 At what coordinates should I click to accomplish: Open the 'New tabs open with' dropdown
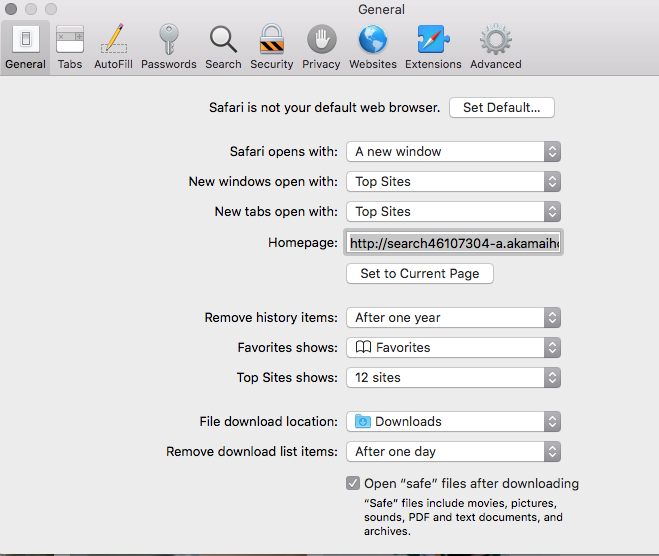453,211
